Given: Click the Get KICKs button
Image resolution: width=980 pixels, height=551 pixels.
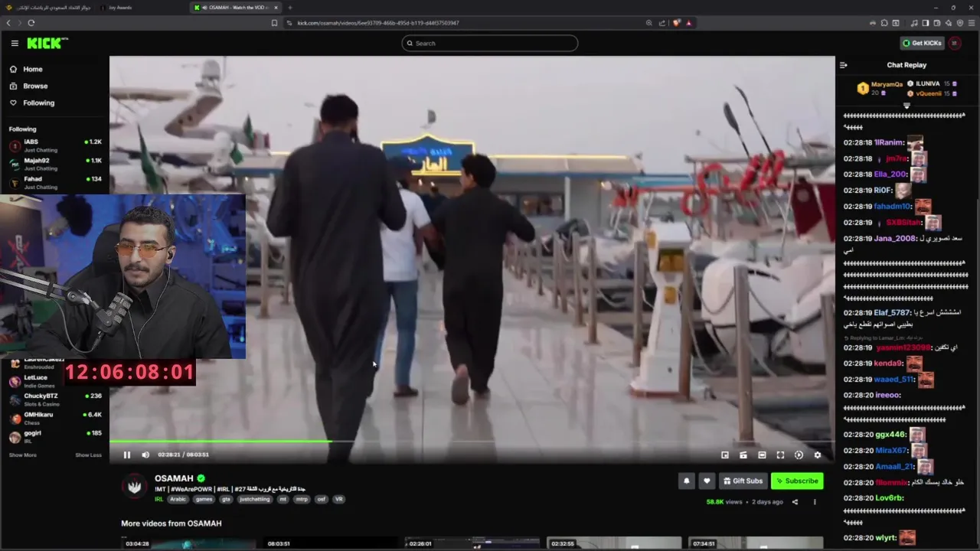Looking at the screenshot, I should pos(922,44).
